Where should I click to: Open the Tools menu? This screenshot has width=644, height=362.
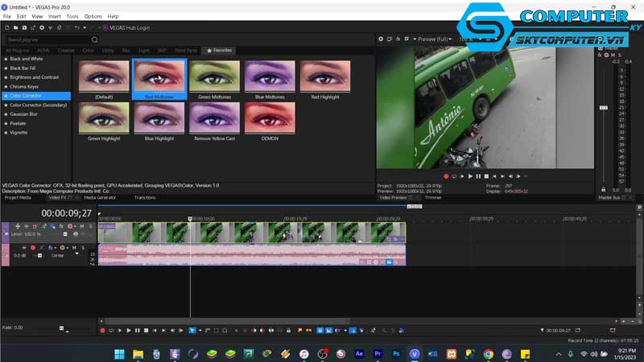click(72, 16)
